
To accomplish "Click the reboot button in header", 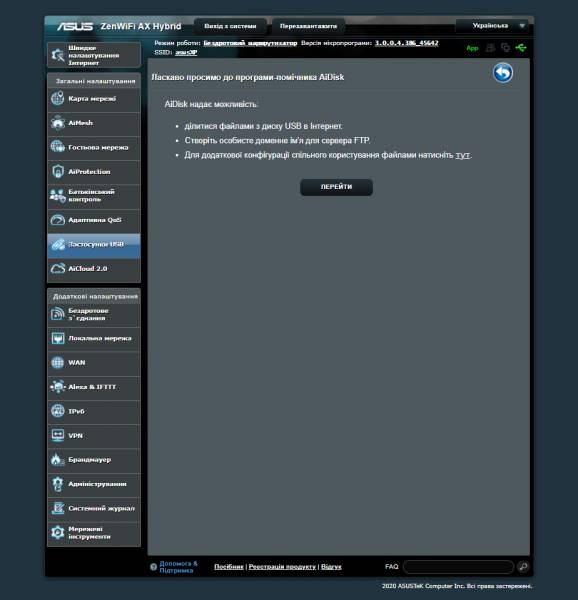I will click(x=308, y=26).
